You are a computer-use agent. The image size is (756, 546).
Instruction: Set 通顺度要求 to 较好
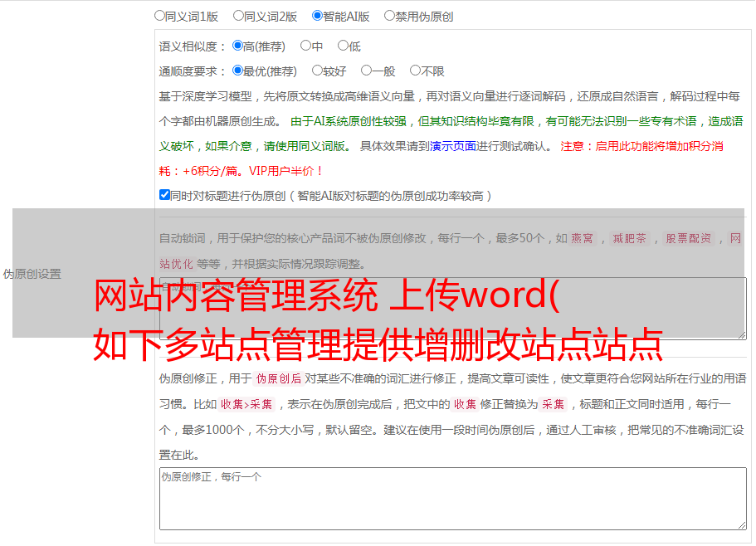[317, 71]
